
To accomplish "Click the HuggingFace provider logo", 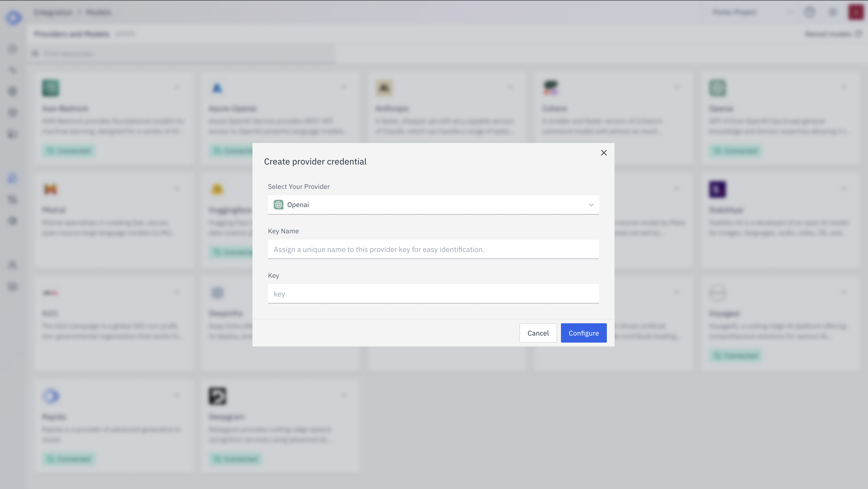I will [217, 189].
